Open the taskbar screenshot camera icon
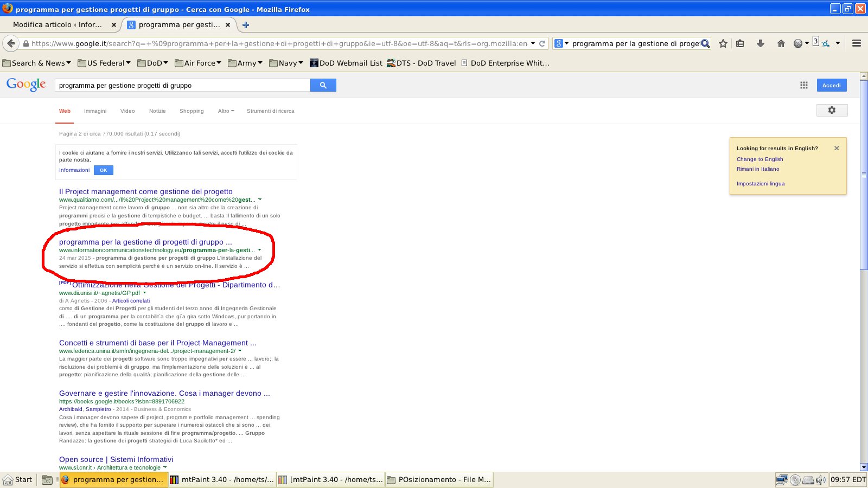This screenshot has height=488, width=868. coord(47,480)
